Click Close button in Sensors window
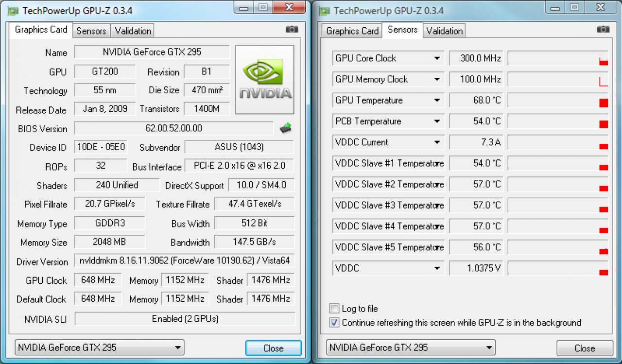Image resolution: width=622 pixels, height=364 pixels. point(585,348)
